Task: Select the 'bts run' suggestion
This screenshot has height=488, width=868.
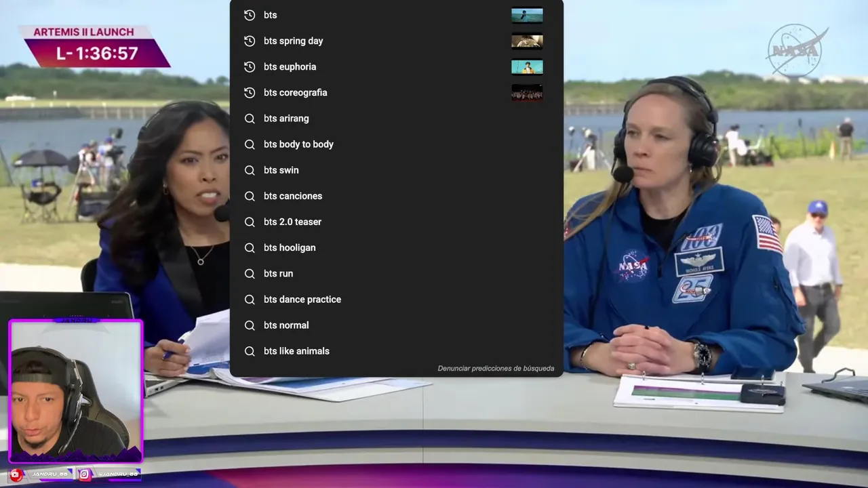Action: click(397, 273)
